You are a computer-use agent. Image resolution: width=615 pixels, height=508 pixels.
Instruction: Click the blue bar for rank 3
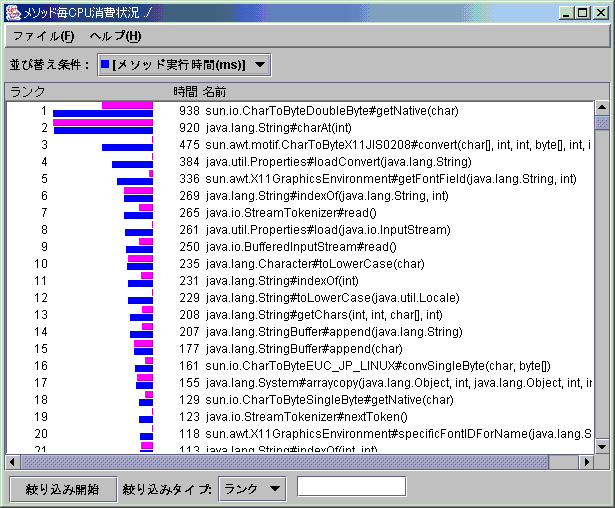click(x=127, y=147)
